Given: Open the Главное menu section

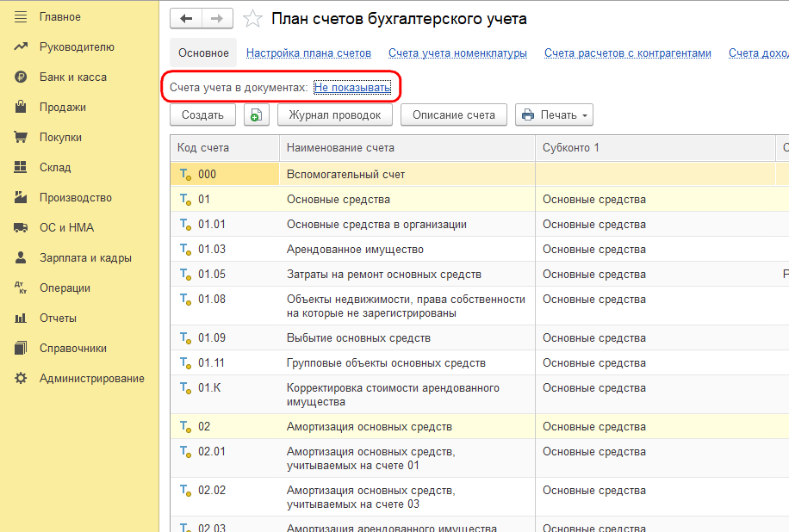Looking at the screenshot, I should 60,17.
